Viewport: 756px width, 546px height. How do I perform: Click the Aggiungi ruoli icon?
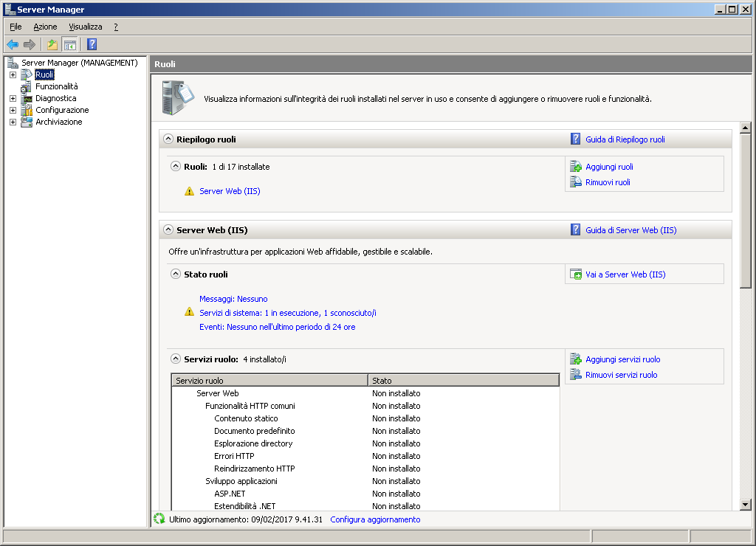pos(576,167)
